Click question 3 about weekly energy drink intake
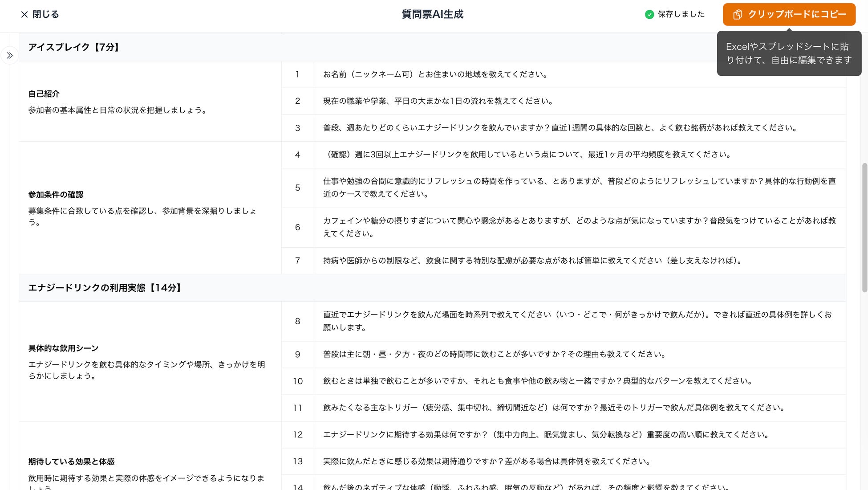This screenshot has width=868, height=490. coord(560,128)
